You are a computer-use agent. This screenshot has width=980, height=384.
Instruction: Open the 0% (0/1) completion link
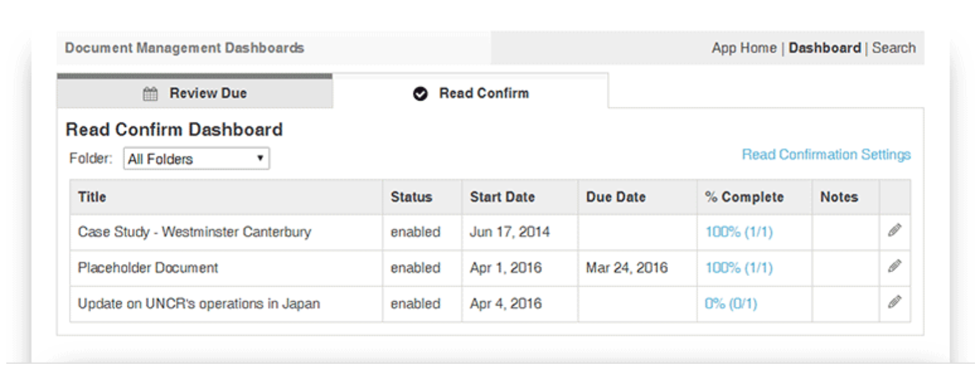(x=731, y=304)
